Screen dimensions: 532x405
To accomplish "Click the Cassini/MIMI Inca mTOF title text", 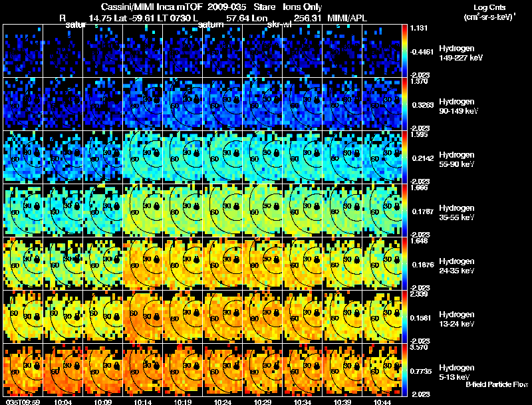I will [152, 7].
